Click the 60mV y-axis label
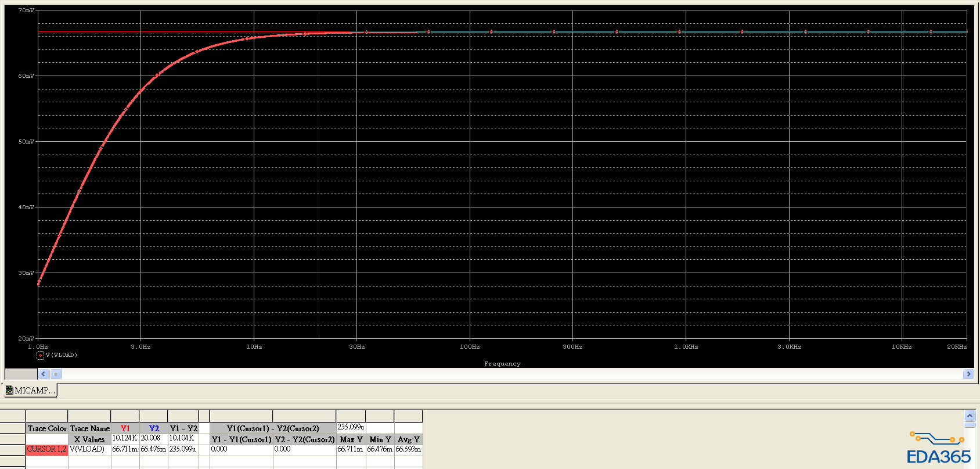The width and height of the screenshot is (980, 469). 26,76
